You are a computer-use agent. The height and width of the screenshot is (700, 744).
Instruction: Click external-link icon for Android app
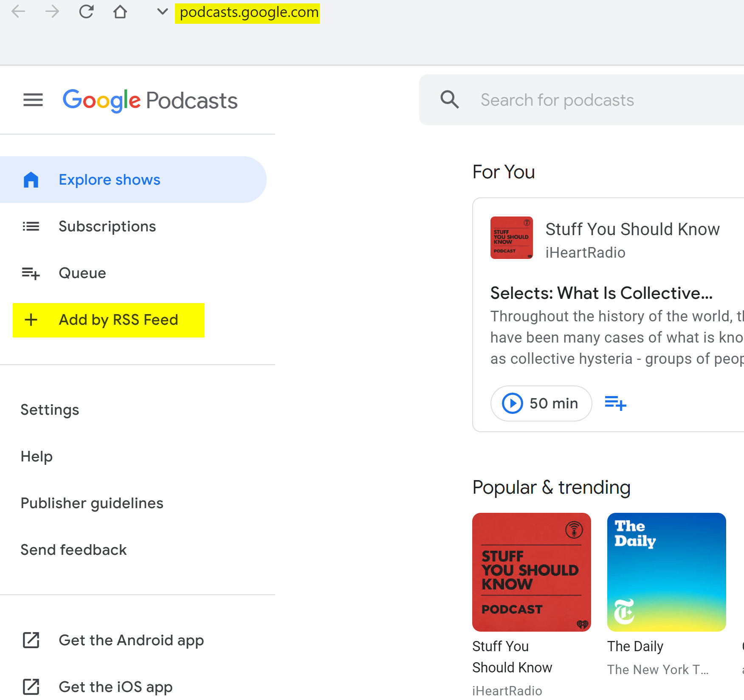tap(31, 640)
